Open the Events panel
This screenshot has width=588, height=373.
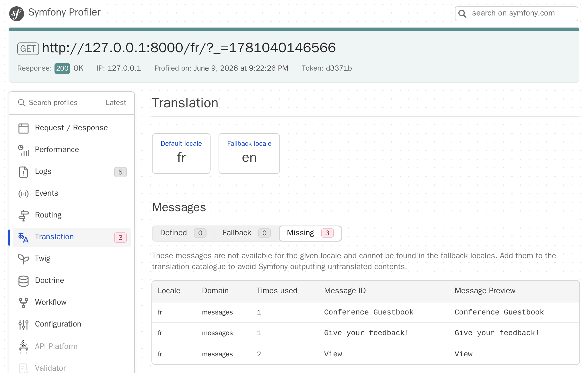pyautogui.click(x=72, y=193)
